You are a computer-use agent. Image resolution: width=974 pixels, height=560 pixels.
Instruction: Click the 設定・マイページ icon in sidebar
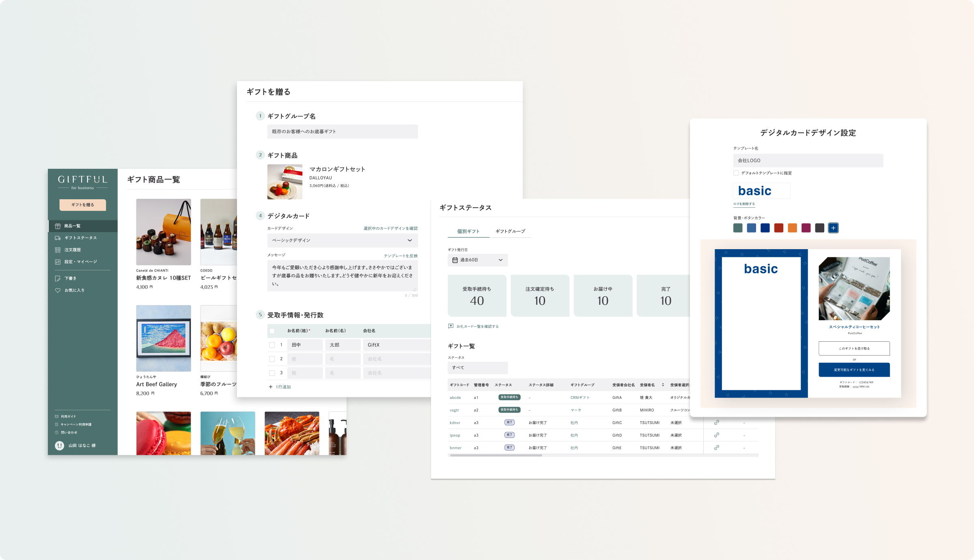click(58, 262)
